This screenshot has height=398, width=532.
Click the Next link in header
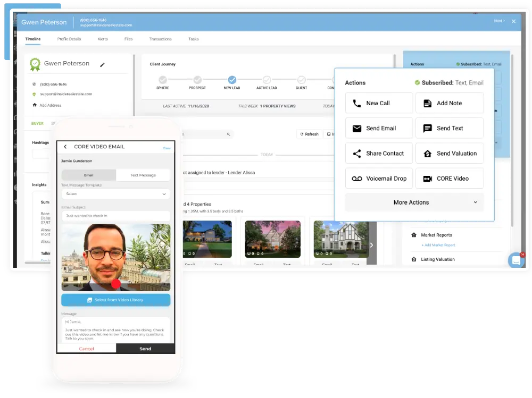(499, 21)
